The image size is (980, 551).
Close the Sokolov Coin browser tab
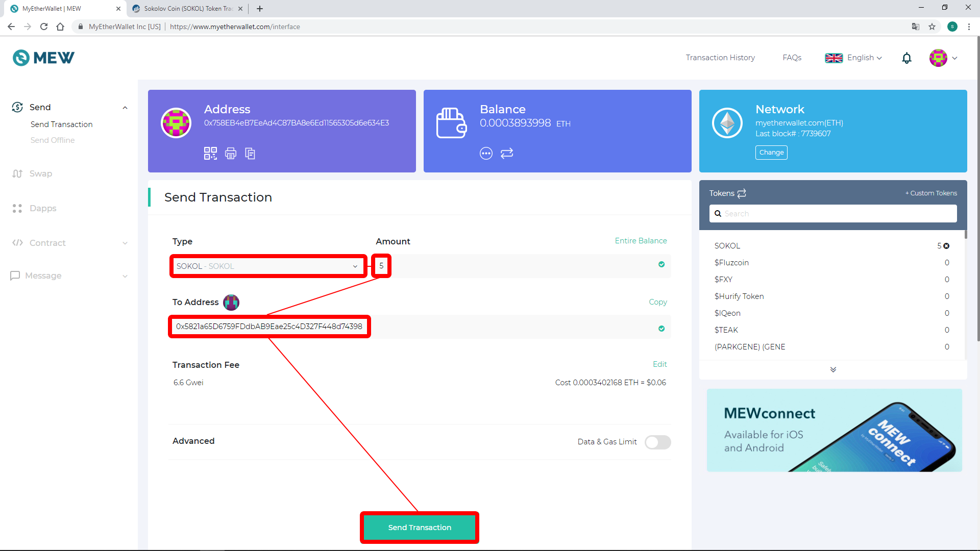click(240, 9)
